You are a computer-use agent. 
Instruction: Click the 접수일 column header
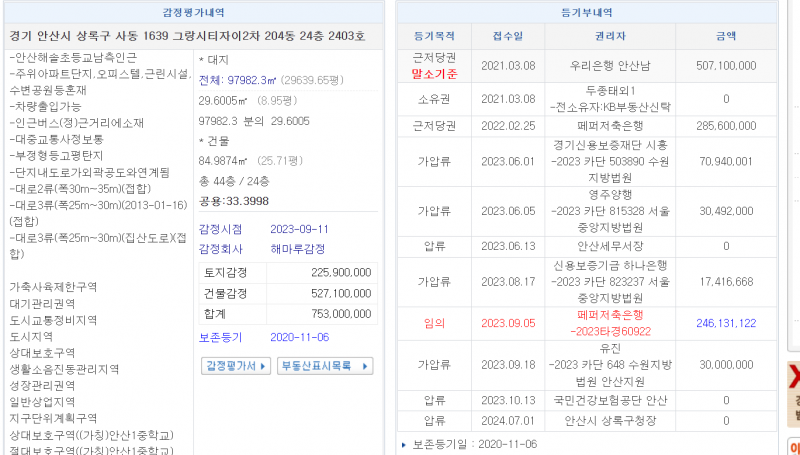[x=508, y=36]
